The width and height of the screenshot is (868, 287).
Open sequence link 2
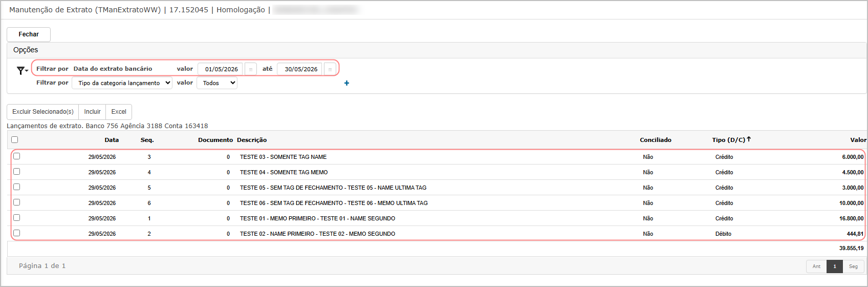(x=149, y=234)
